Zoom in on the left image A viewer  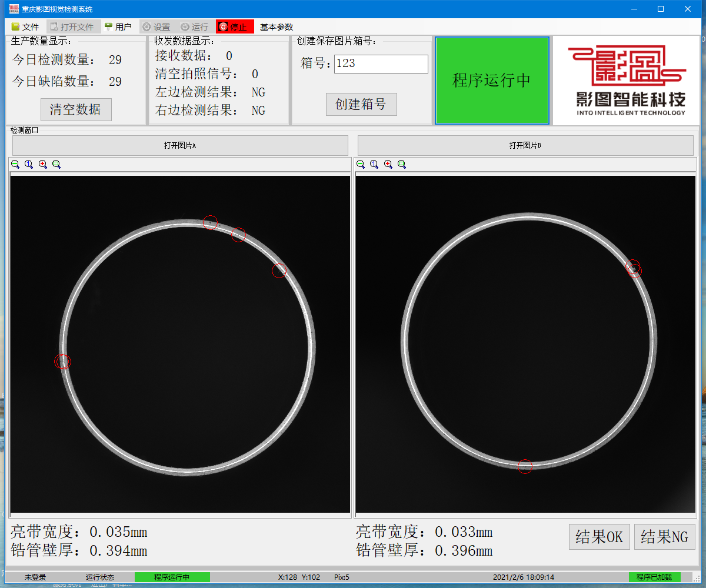coord(43,165)
